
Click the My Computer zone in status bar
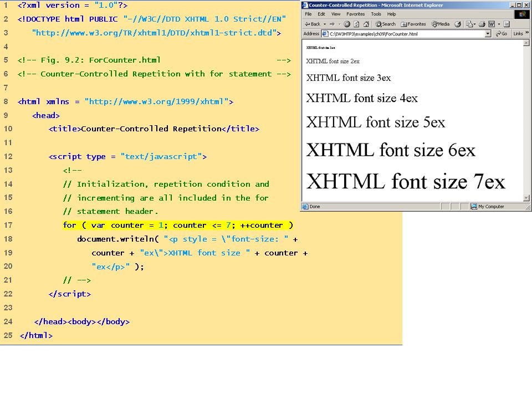pyautogui.click(x=488, y=206)
